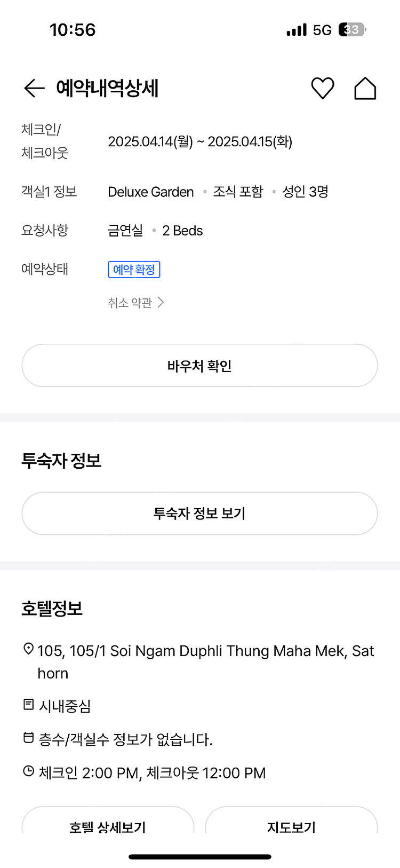The height and width of the screenshot is (868, 400).
Task: Tap the 예약 확정 status badge
Action: [134, 270]
